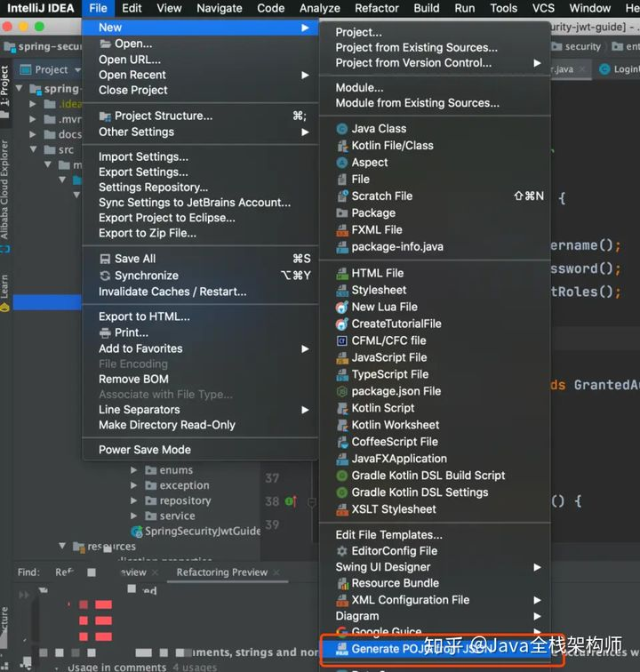Click the CFML/CFC file icon
The height and width of the screenshot is (672, 640).
pos(341,340)
